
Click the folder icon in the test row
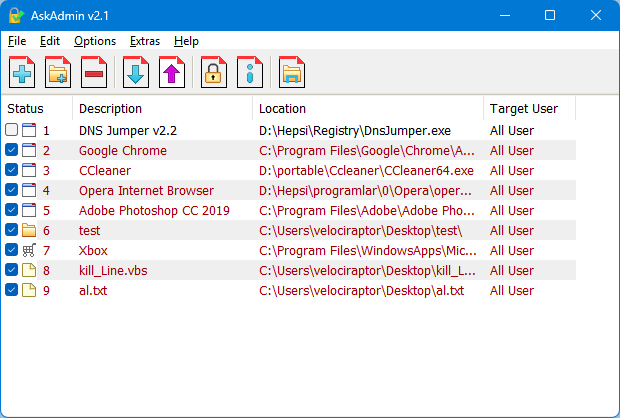pos(29,230)
